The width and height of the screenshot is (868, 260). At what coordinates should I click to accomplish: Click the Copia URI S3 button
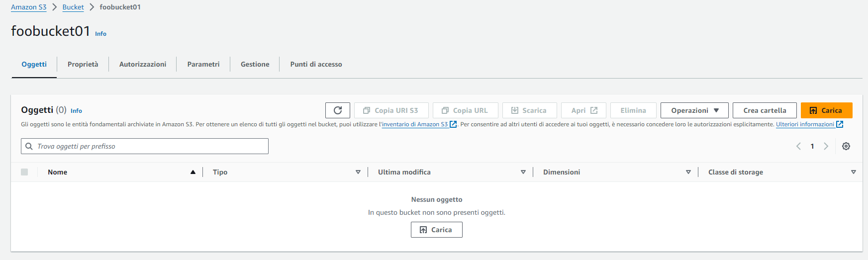pos(391,110)
